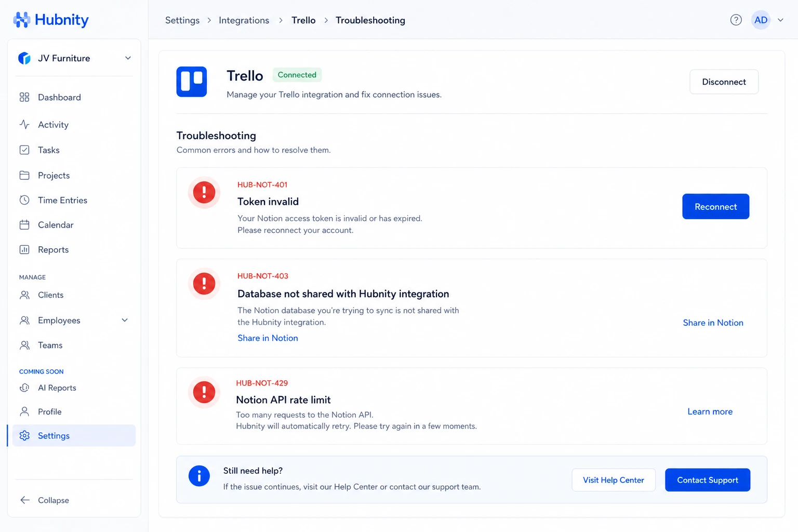798x532 pixels.
Task: Click the Time Entries clock icon
Action: point(24,200)
